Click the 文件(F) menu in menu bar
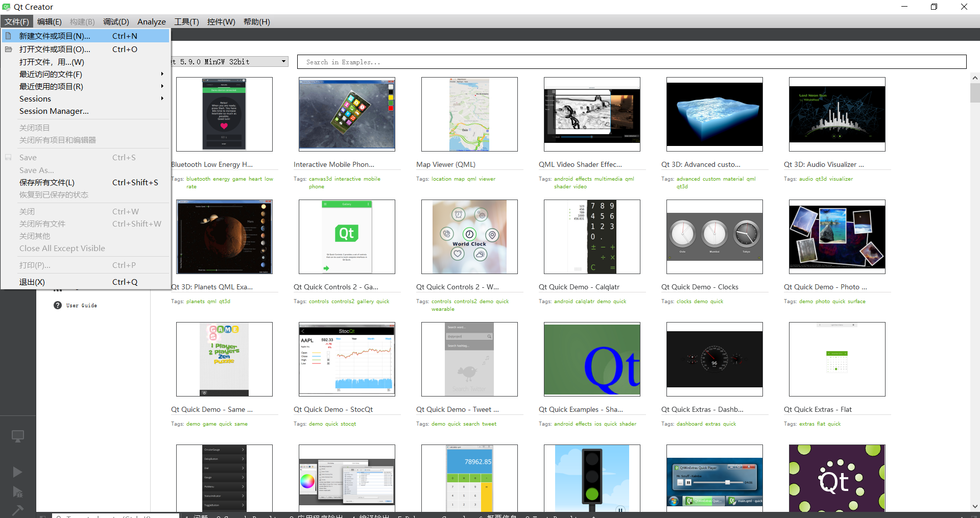 point(17,21)
